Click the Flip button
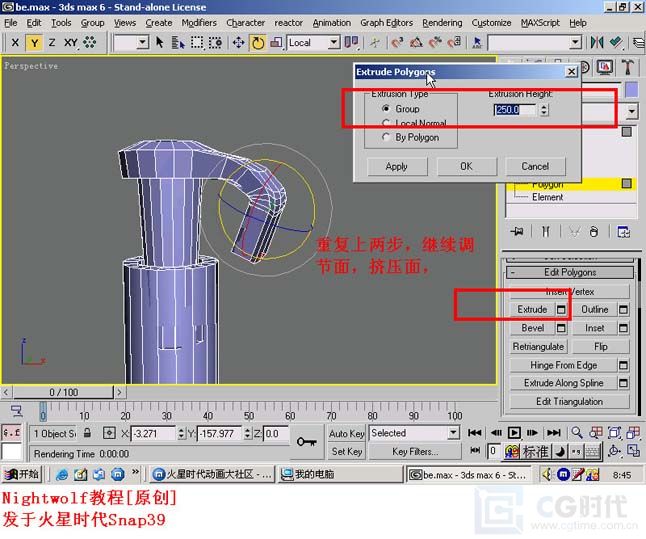 [601, 347]
